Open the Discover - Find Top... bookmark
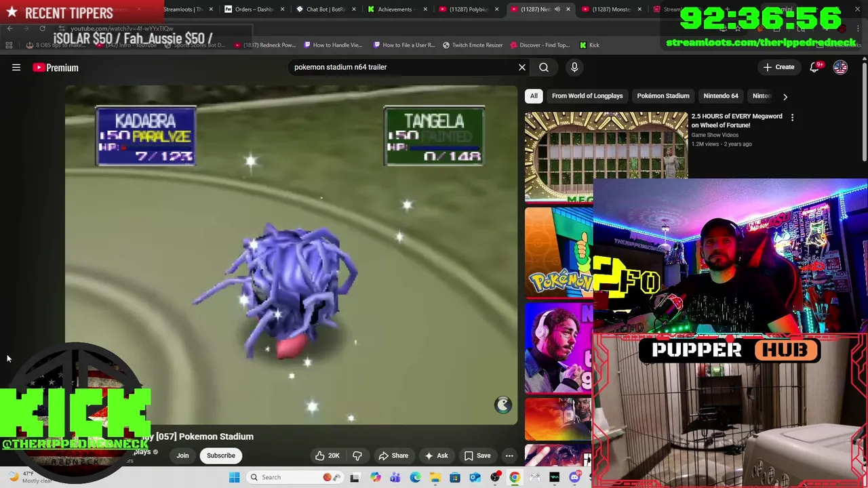Viewport: 868px width, 488px height. click(x=540, y=45)
